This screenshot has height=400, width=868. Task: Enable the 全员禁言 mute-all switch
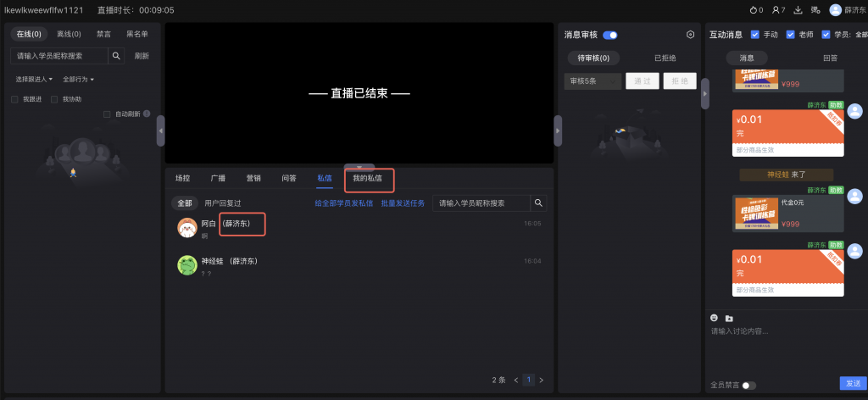tap(748, 386)
